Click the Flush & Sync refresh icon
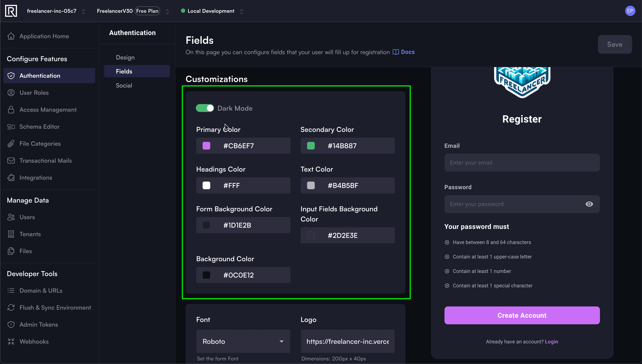This screenshot has width=642, height=364. pos(11,308)
